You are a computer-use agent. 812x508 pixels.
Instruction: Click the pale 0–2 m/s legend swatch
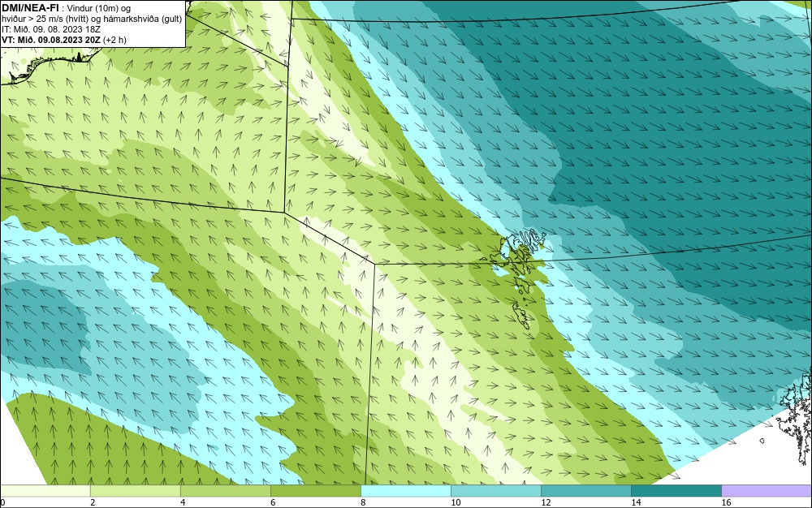pos(45,491)
